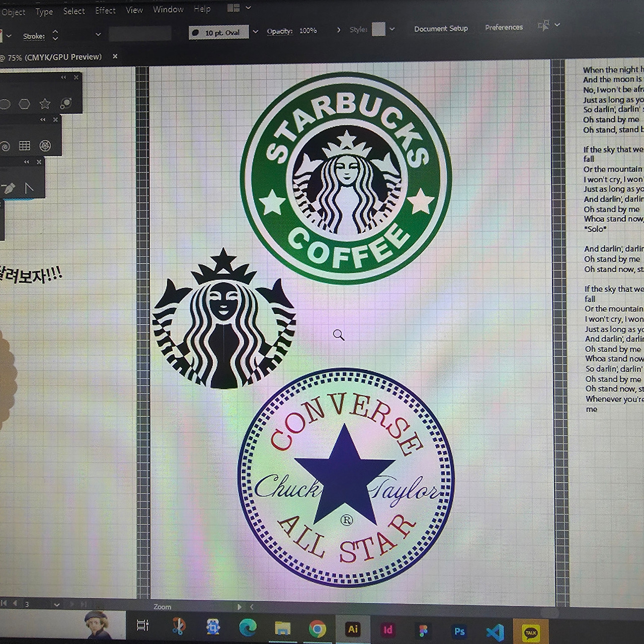Close the spiral and grid tools panel
Screen dimensions: 644x644
point(55,120)
